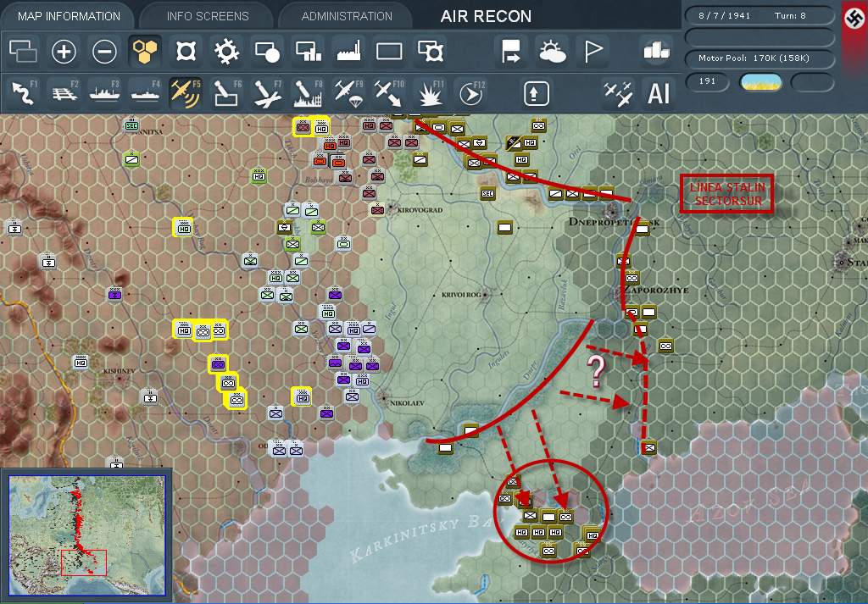Toggle the yellow hex grid icon
Screen dimensions: 868x604
145,52
